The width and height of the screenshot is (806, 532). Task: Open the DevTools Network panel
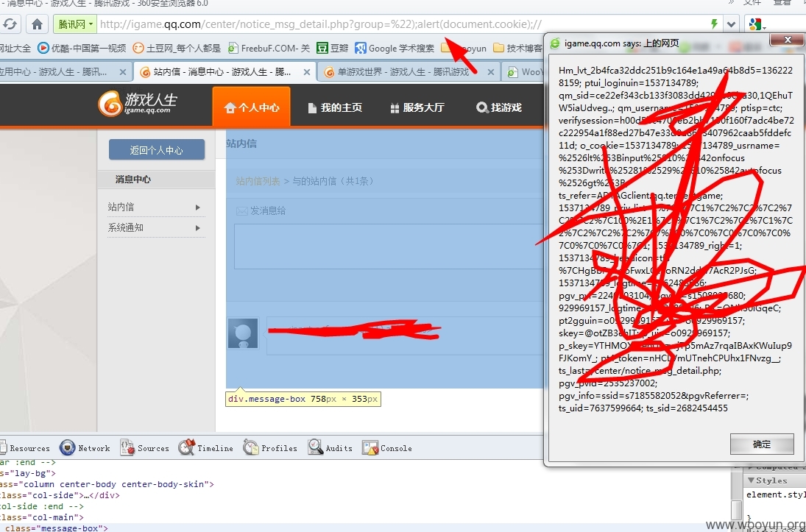tap(85, 448)
